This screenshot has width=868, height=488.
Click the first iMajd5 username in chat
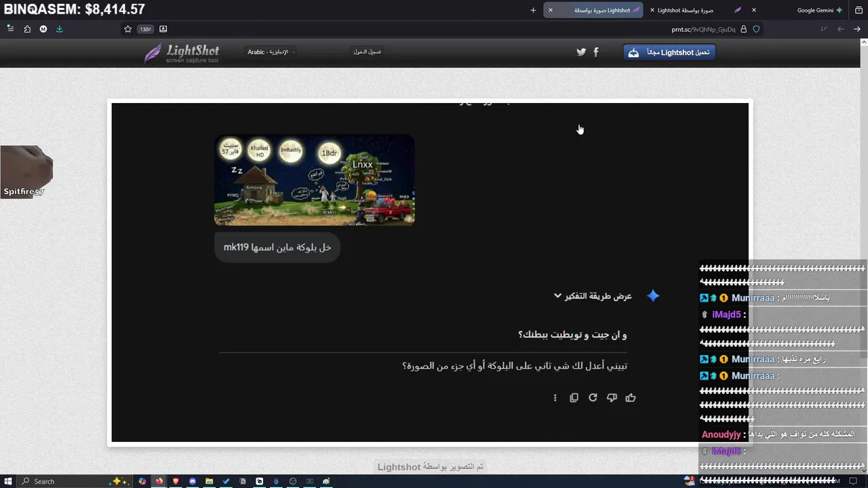pyautogui.click(x=726, y=315)
